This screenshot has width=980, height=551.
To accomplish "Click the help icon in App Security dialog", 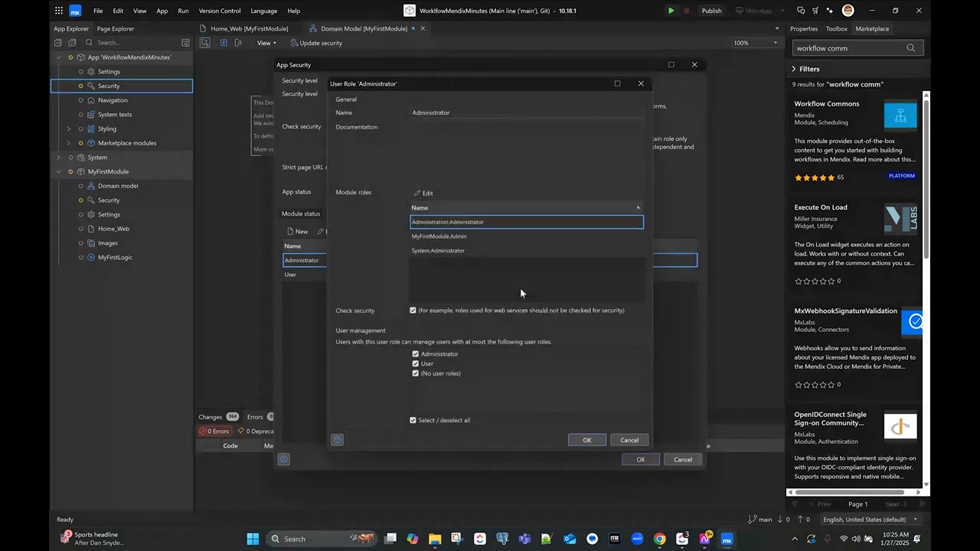I will [x=283, y=459].
